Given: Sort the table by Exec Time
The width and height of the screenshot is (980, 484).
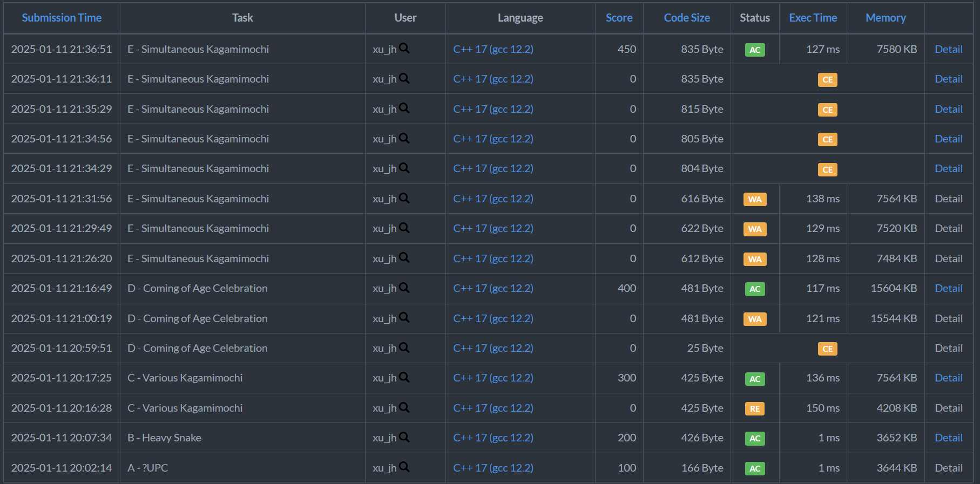Looking at the screenshot, I should pyautogui.click(x=813, y=18).
